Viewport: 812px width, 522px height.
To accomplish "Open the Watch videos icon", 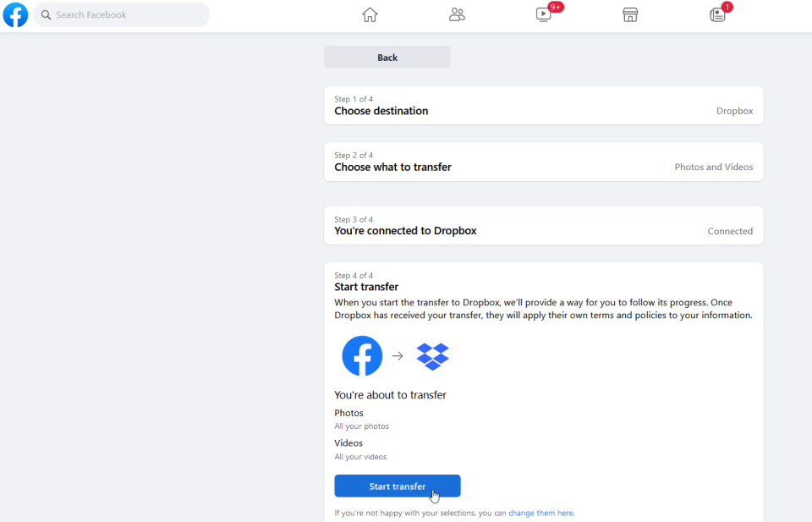I will 544,14.
